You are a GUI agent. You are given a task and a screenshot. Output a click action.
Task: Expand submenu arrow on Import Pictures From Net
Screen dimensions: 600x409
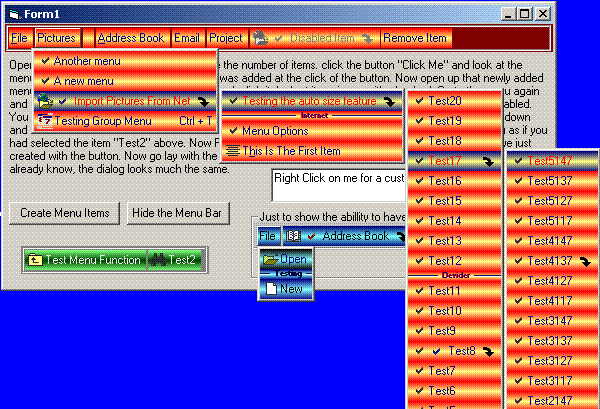pyautogui.click(x=203, y=101)
